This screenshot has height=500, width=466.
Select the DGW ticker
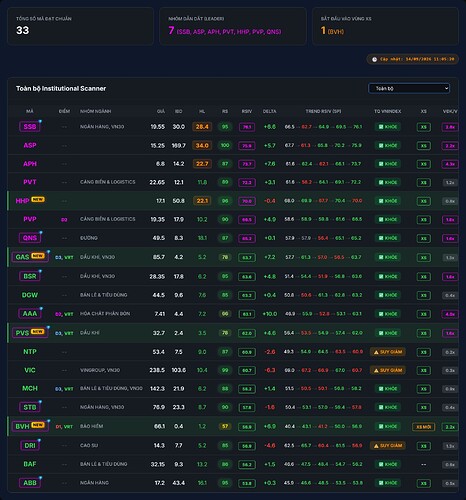[30, 295]
